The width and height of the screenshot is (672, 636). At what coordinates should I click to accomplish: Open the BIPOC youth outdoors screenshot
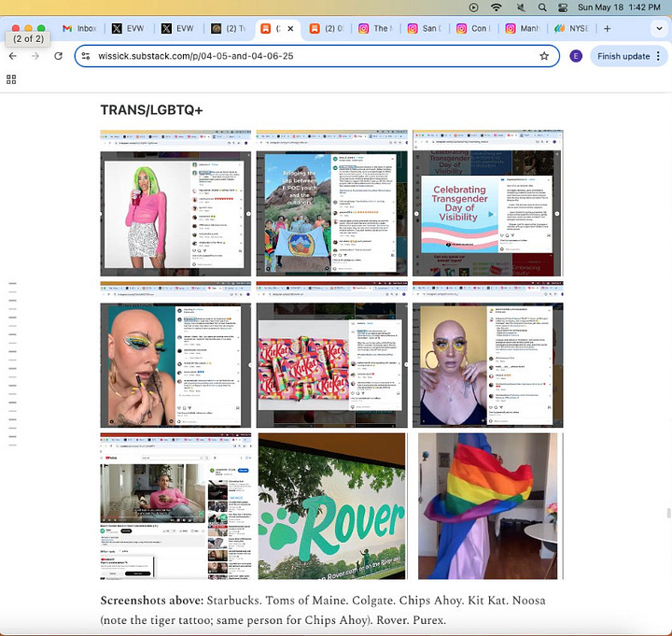[x=331, y=203]
